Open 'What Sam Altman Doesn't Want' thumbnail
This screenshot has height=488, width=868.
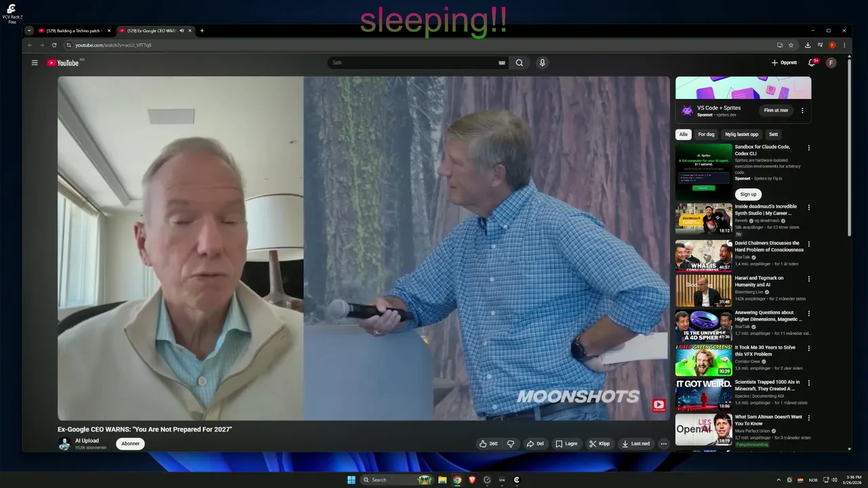point(703,429)
